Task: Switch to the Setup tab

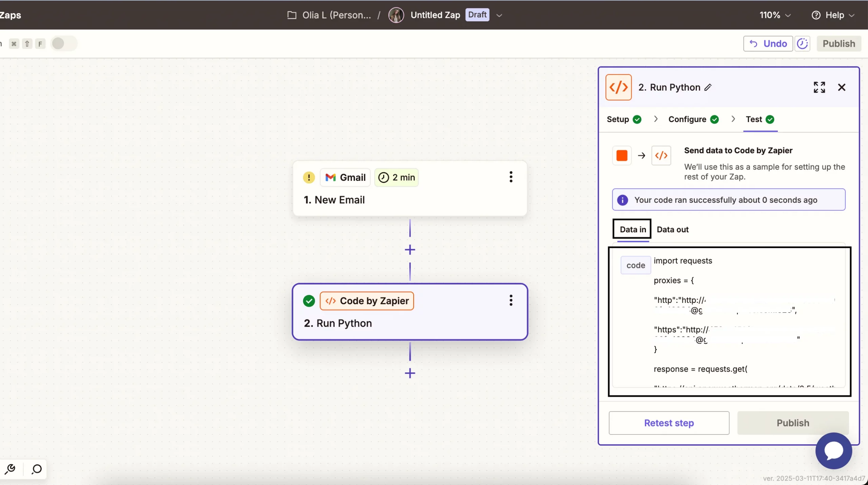Action: coord(624,119)
